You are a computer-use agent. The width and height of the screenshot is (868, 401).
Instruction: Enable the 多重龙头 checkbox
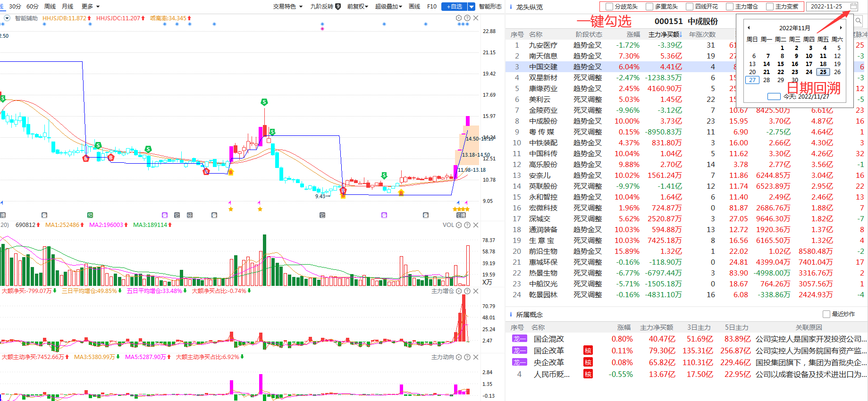[x=649, y=7]
